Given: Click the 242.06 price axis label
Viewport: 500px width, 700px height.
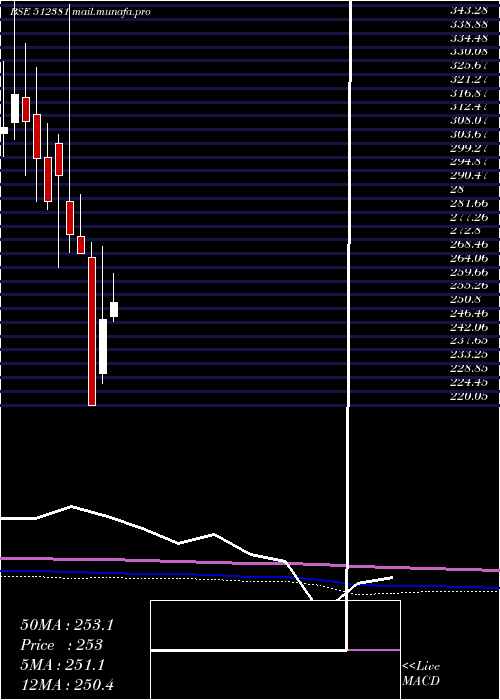Looking at the screenshot, I should point(469,327).
